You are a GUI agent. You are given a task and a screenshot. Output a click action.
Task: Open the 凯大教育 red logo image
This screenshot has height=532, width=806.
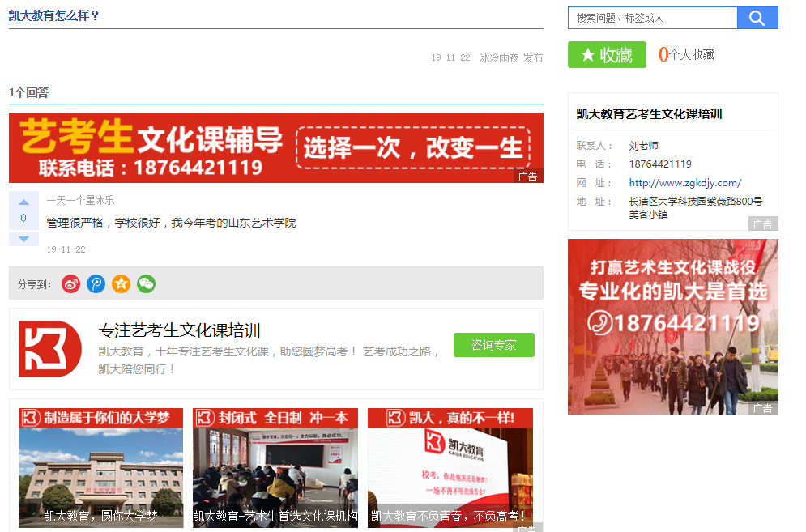tap(50, 349)
